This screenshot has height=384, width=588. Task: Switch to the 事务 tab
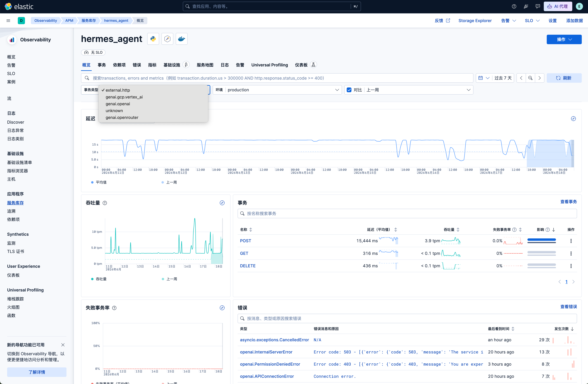pos(102,65)
